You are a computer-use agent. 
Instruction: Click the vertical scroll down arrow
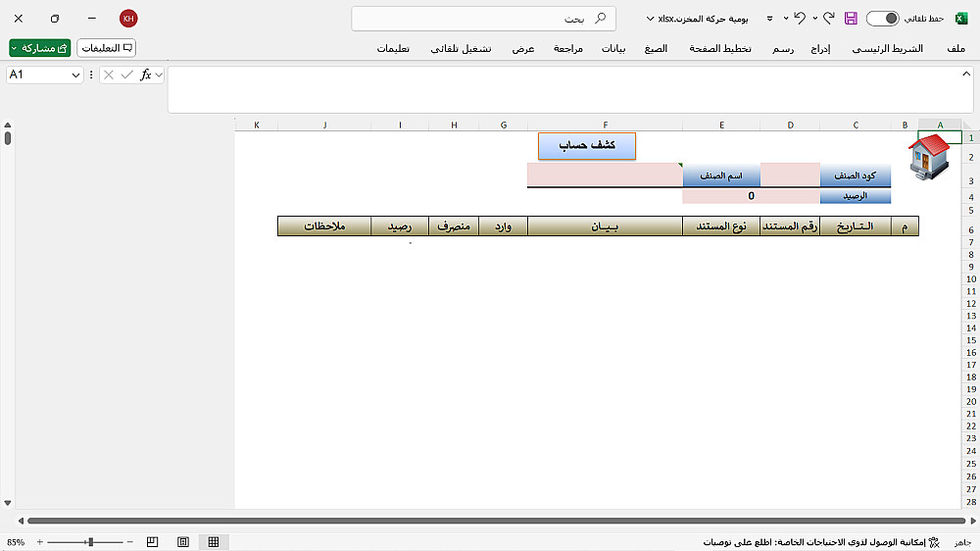8,503
